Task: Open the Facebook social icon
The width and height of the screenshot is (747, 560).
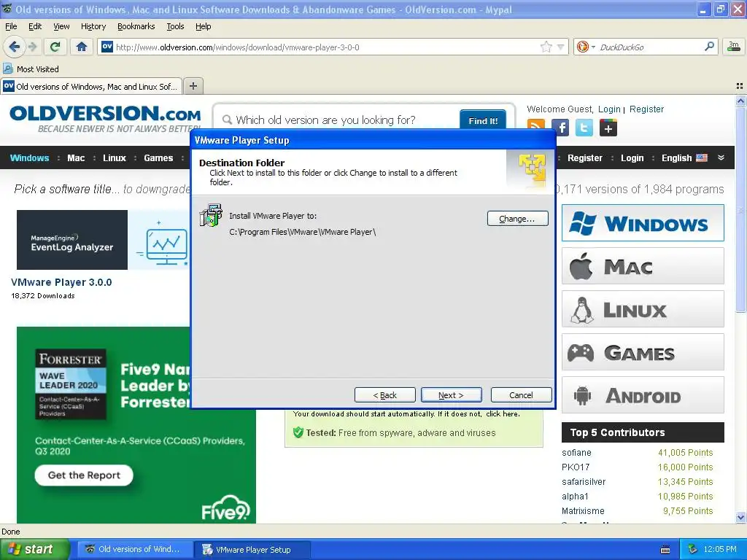Action: click(561, 128)
